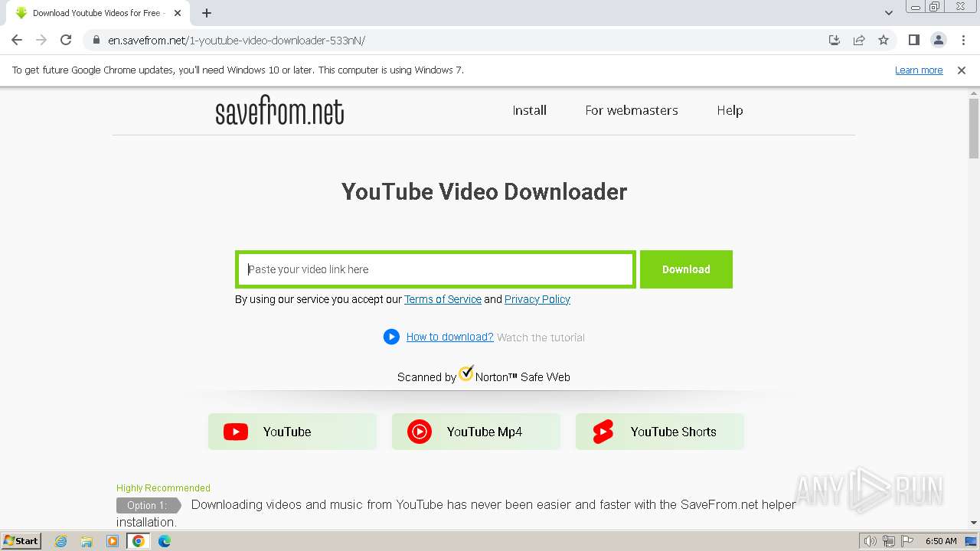980x551 pixels.
Task: Open Windows Media Player from taskbar
Action: pos(113,541)
